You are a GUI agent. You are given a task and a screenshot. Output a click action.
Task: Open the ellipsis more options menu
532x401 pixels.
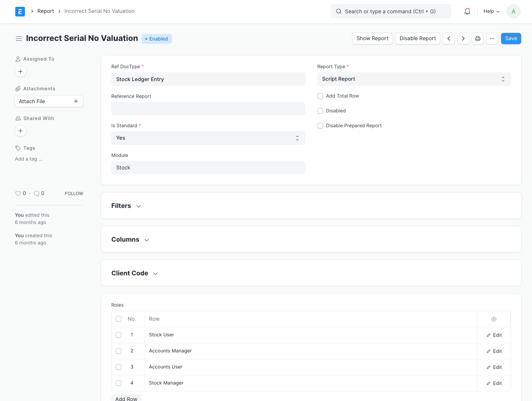492,38
